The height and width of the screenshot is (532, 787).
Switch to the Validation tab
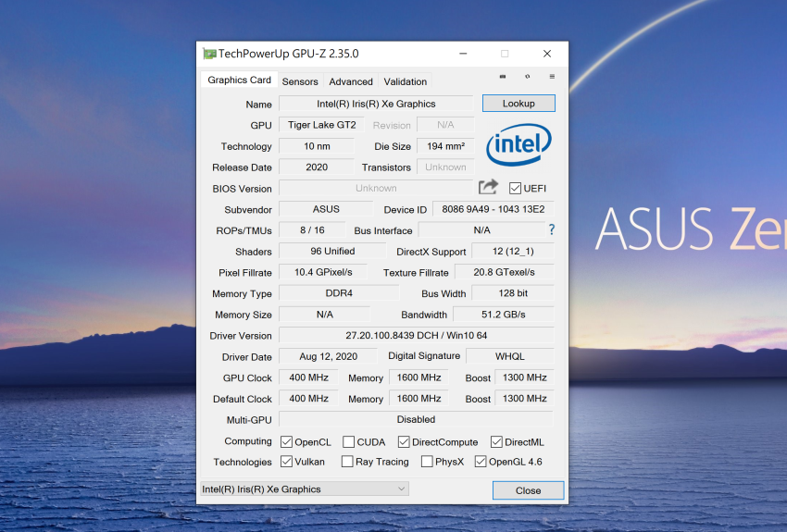405,81
